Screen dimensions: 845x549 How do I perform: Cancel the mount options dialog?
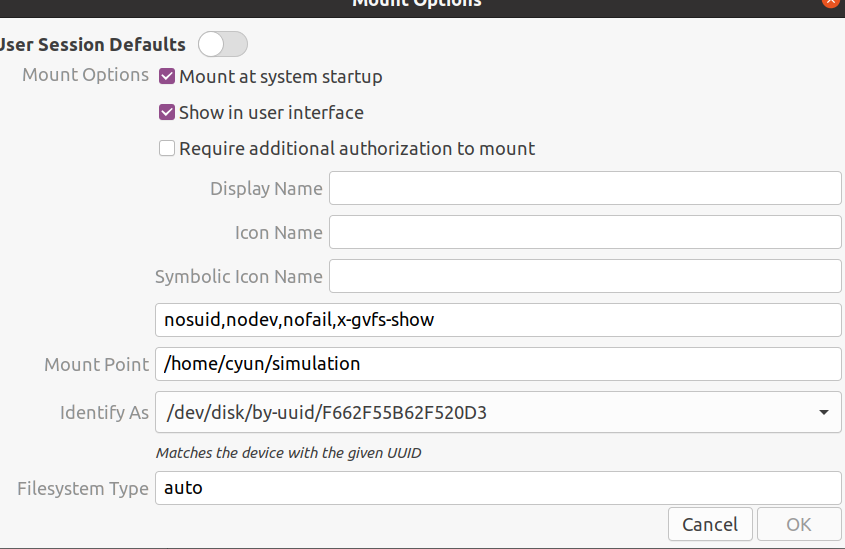point(710,524)
